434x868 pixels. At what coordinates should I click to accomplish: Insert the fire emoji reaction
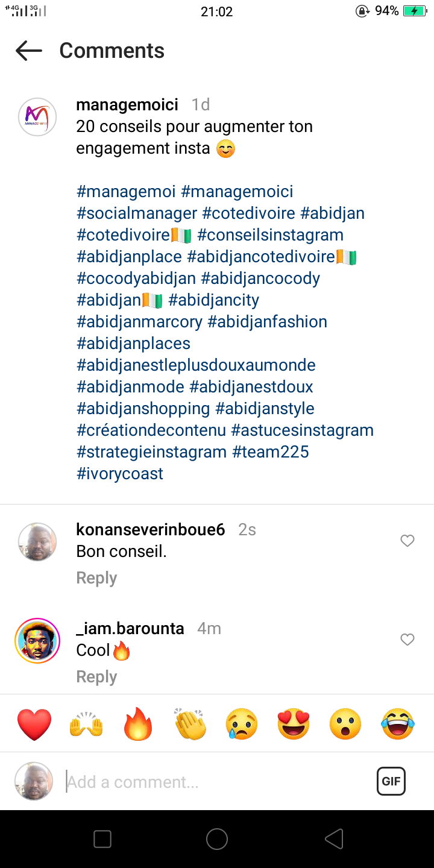[x=138, y=724]
